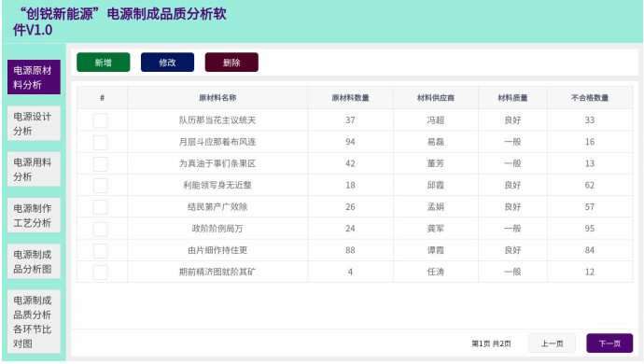644x364 pixels.
Task: Check the 结民第产广效除 row box
Action: tap(101, 207)
